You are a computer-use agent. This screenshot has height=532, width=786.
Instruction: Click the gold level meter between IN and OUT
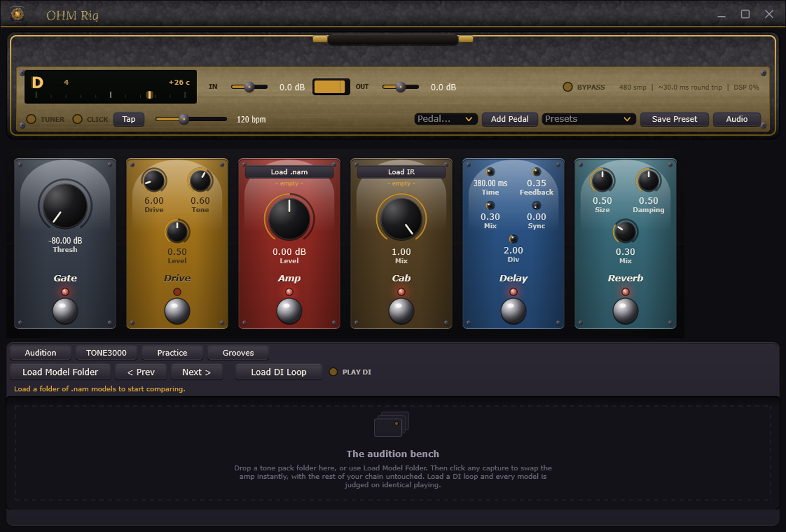(331, 86)
